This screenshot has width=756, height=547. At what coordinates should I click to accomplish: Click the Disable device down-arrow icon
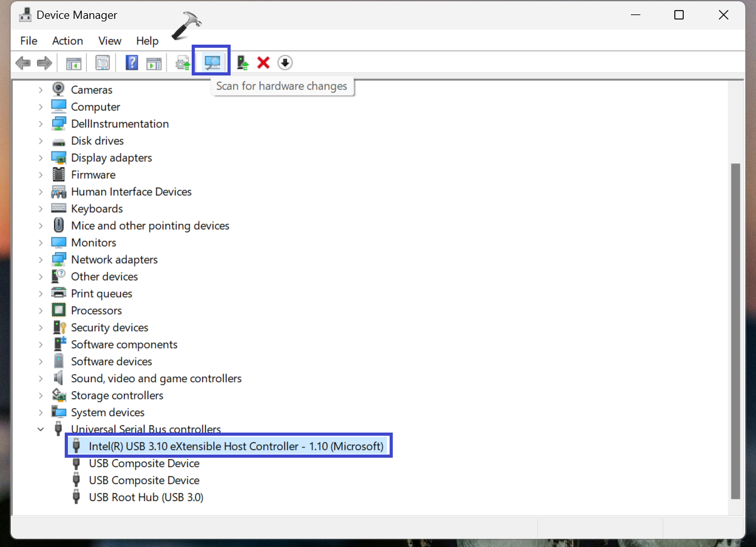click(x=285, y=63)
